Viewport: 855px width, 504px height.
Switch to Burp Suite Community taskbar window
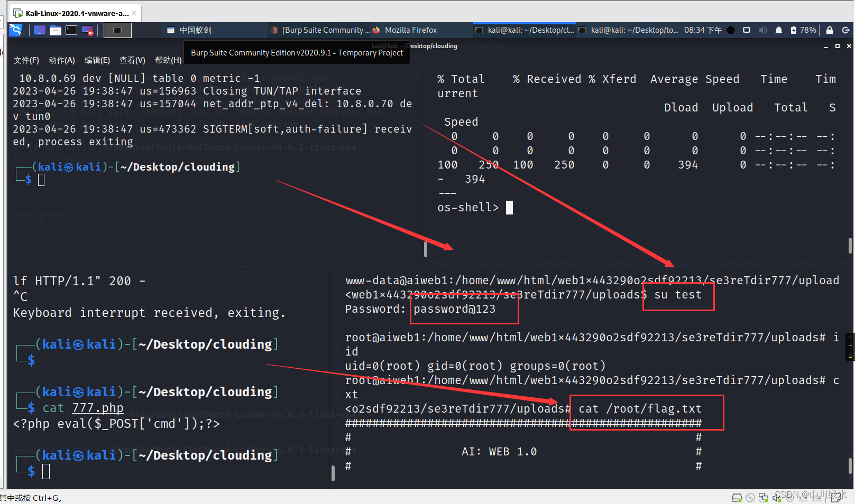point(320,30)
